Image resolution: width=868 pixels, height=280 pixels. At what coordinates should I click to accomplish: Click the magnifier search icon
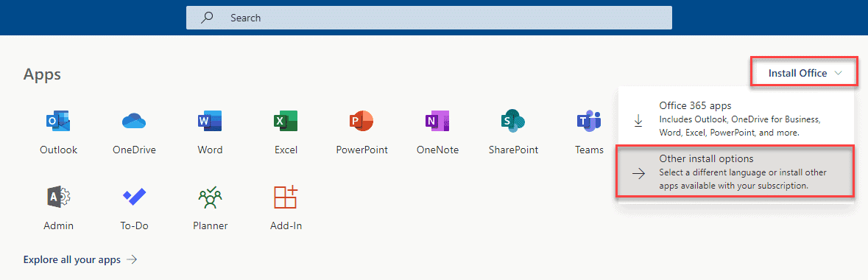(207, 18)
